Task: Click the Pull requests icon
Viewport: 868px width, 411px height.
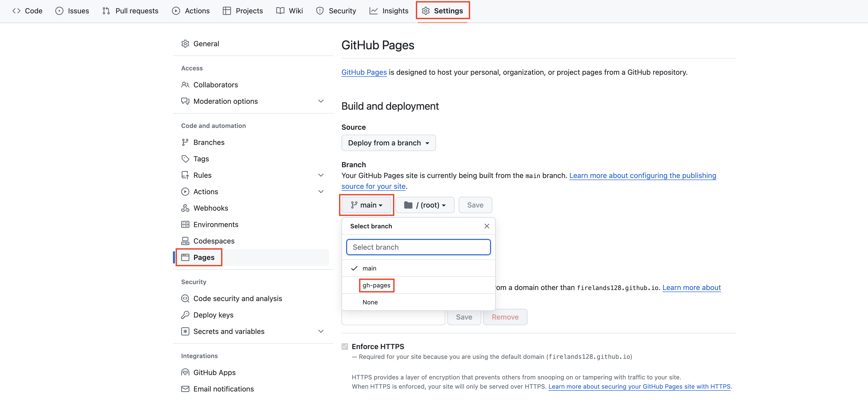Action: [106, 11]
